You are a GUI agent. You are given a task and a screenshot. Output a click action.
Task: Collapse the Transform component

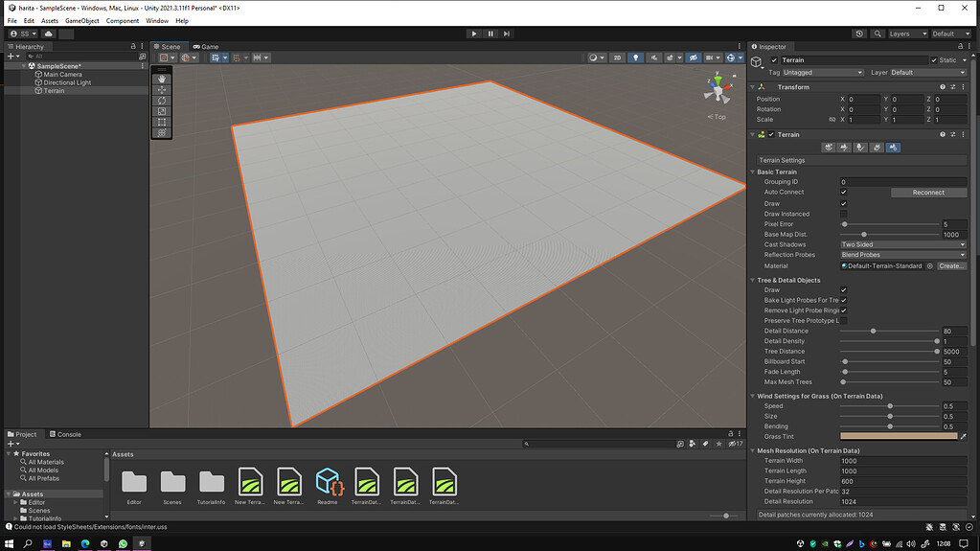[753, 87]
